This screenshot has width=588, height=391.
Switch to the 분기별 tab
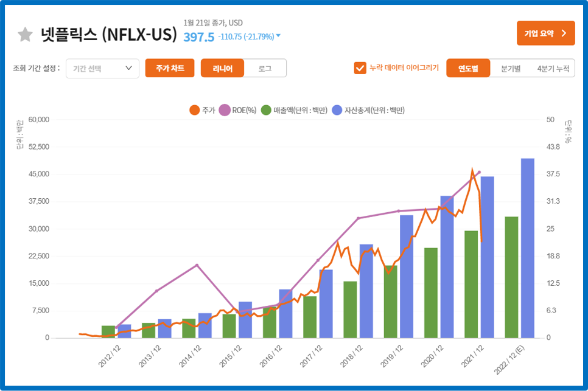click(x=511, y=69)
